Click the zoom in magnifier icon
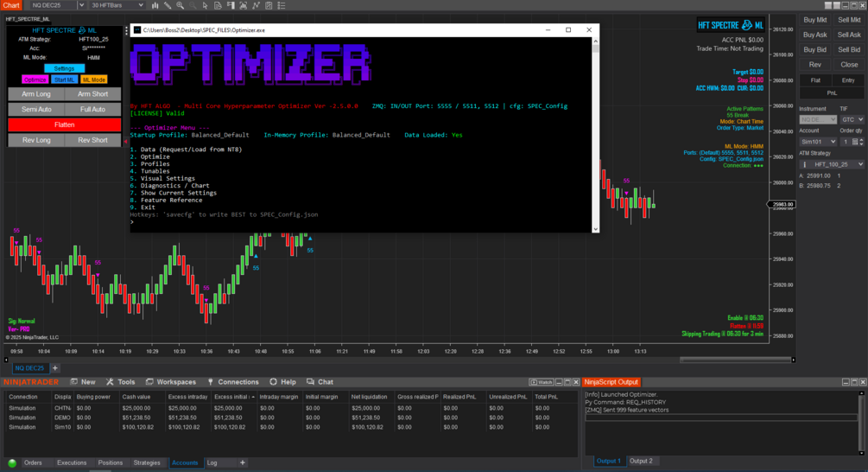Screen dimensions: 868x472 point(180,5)
